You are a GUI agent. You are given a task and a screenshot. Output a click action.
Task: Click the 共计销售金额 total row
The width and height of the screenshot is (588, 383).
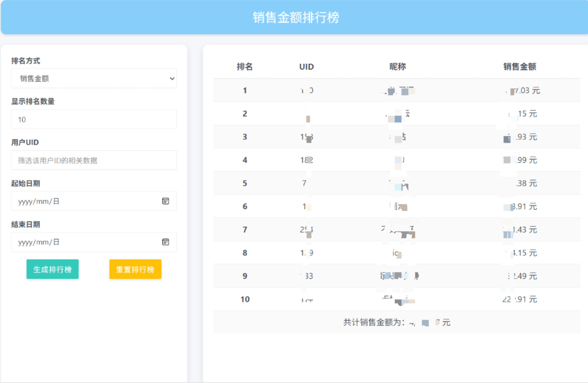396,322
